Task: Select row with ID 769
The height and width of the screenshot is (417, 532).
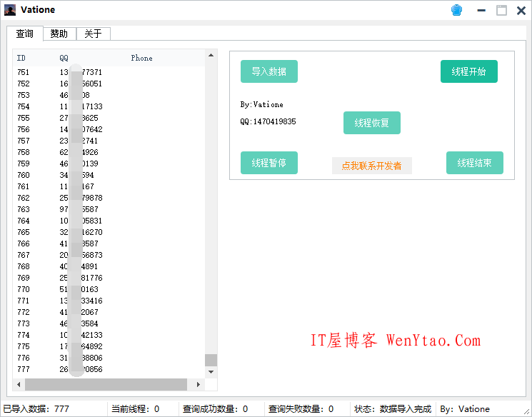Action: click(109, 278)
